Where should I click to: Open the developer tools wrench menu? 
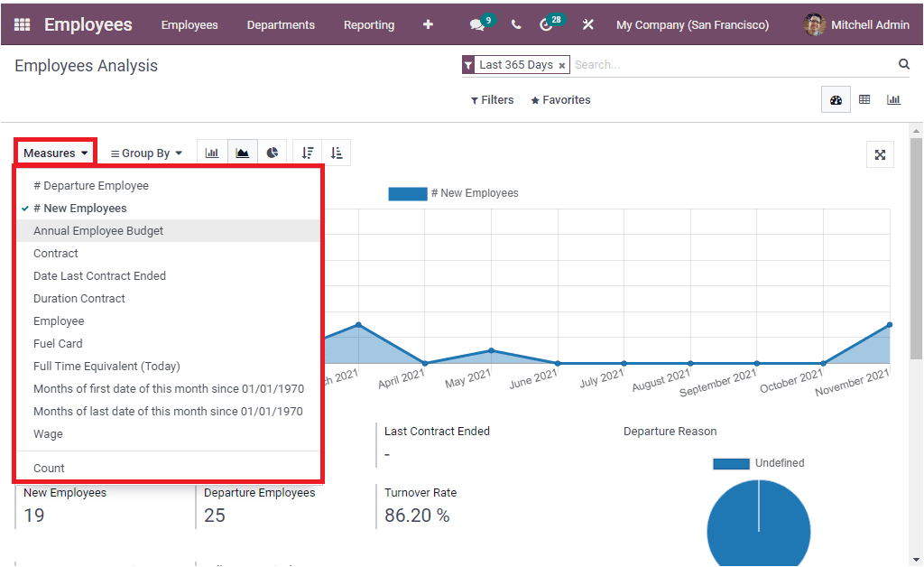click(587, 24)
